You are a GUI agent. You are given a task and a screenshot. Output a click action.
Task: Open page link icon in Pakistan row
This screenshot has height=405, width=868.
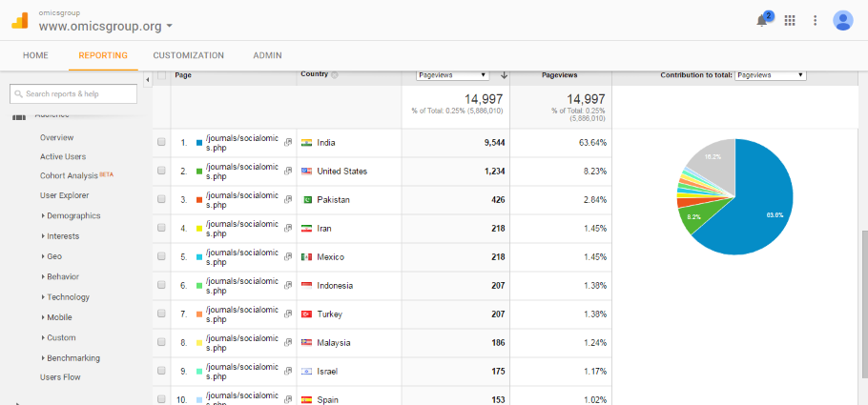click(x=288, y=200)
